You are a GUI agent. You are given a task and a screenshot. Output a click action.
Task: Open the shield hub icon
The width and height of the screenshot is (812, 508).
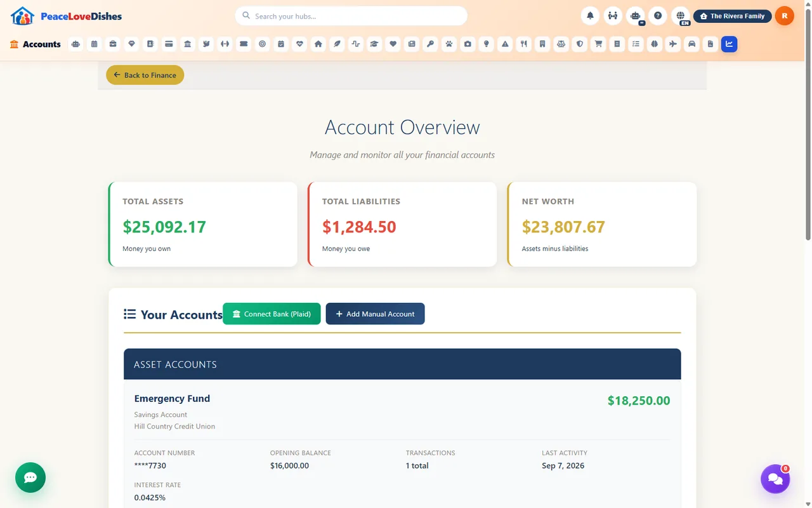[x=580, y=44]
